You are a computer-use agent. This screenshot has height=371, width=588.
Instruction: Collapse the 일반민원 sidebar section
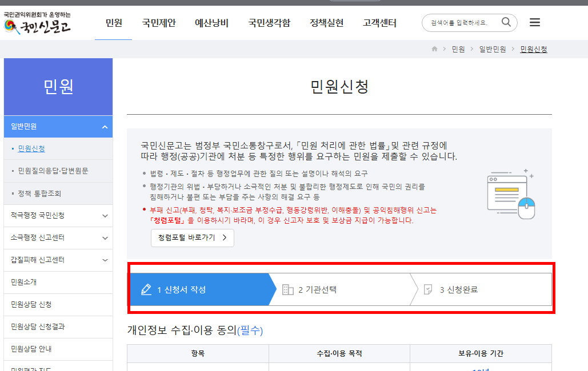point(106,126)
